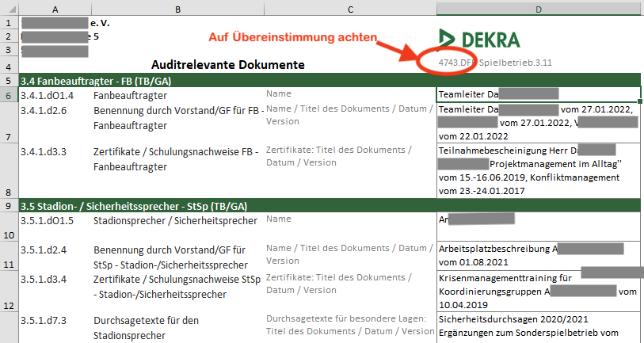Screen dimensions: 644x343
Task: Select column D header
Action: point(539,8)
